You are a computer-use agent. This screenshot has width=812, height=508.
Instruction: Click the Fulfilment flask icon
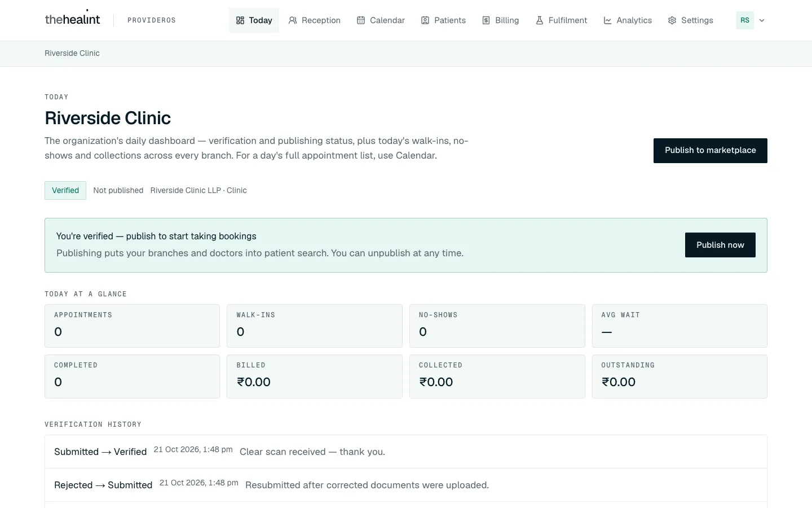tap(540, 20)
